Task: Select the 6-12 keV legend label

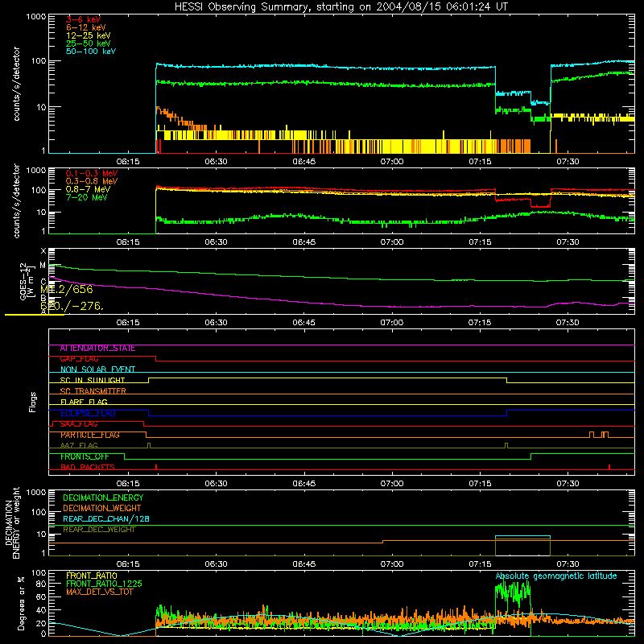Action: (85, 27)
